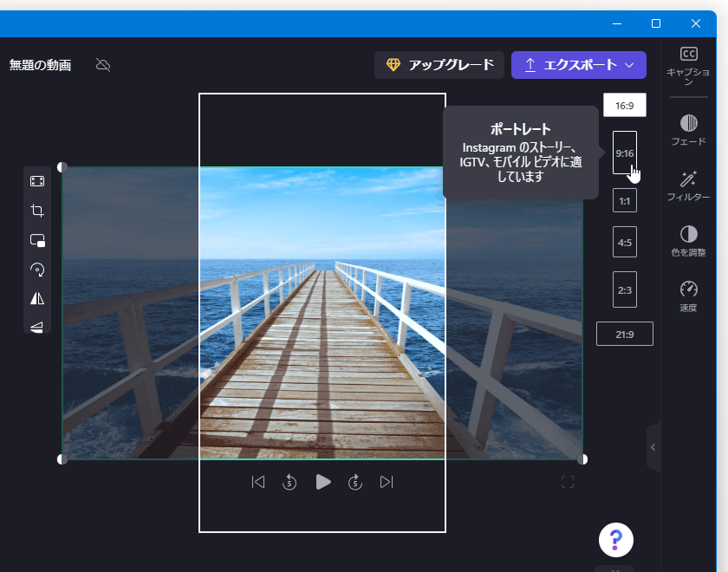The image size is (728, 572).
Task: Collapse the right property panel chevron
Action: pyautogui.click(x=653, y=447)
